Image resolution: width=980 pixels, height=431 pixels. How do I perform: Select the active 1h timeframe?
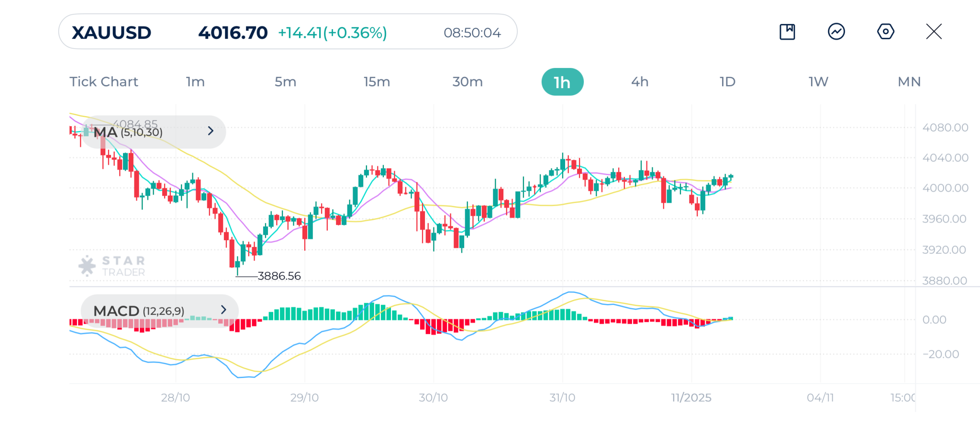[562, 82]
